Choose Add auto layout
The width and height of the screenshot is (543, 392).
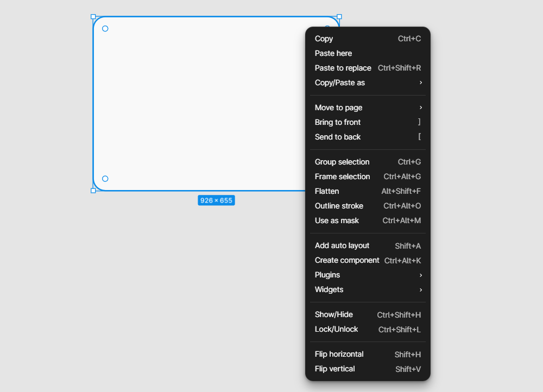coord(368,246)
